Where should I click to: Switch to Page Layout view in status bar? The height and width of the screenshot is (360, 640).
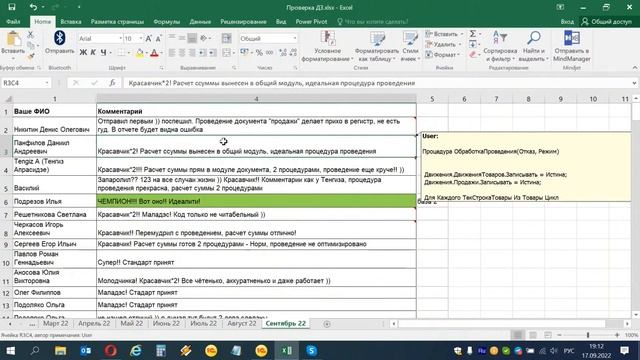coord(533,335)
